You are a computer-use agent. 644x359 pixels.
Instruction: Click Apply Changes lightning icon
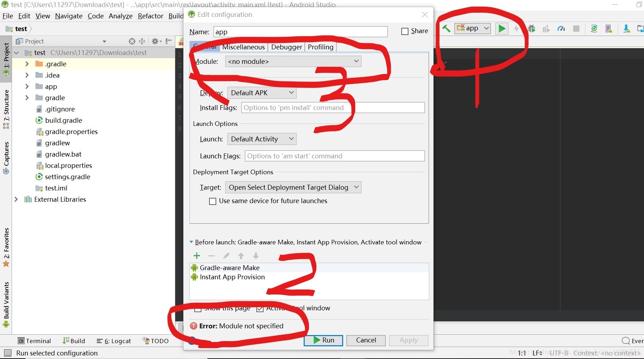(517, 29)
